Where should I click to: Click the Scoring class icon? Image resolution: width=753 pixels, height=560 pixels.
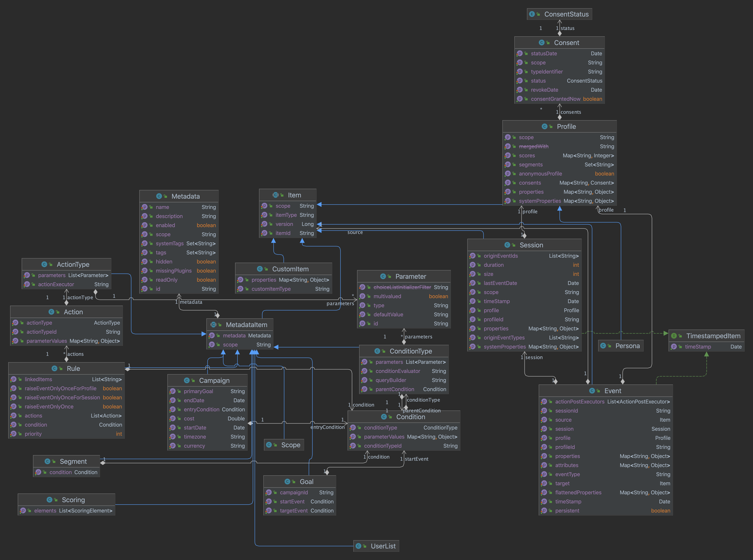tap(50, 499)
